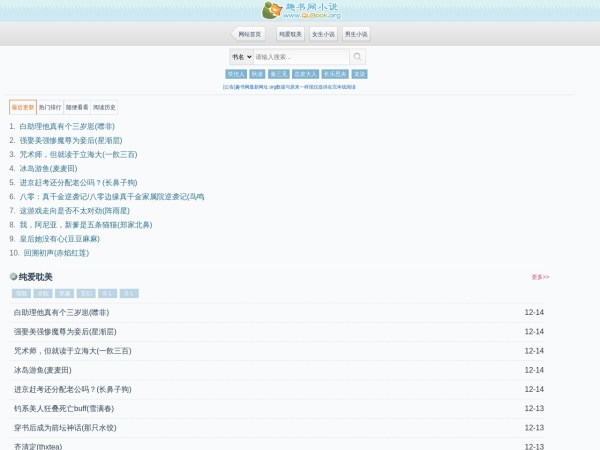600x450 pixels.
Task: Click the 秋凉 hot search tag
Action: [x=257, y=74]
